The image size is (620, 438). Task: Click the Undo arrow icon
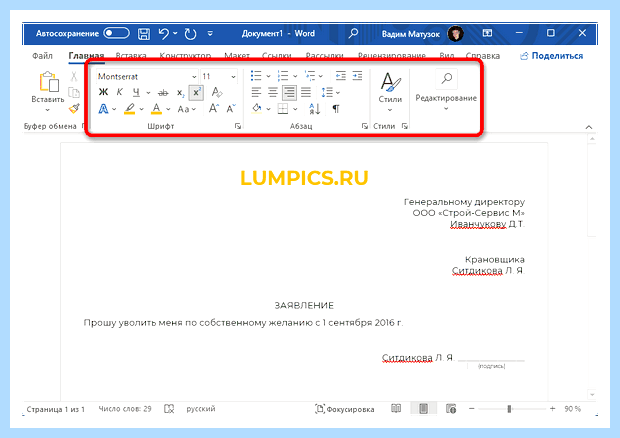[x=163, y=34]
